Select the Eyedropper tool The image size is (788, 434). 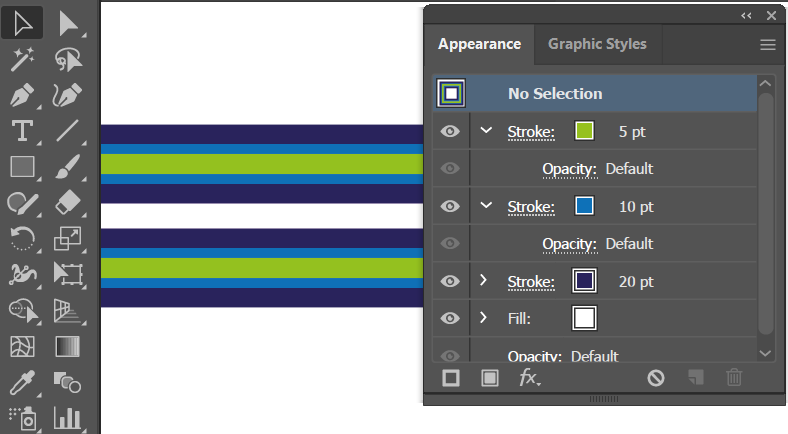point(22,383)
